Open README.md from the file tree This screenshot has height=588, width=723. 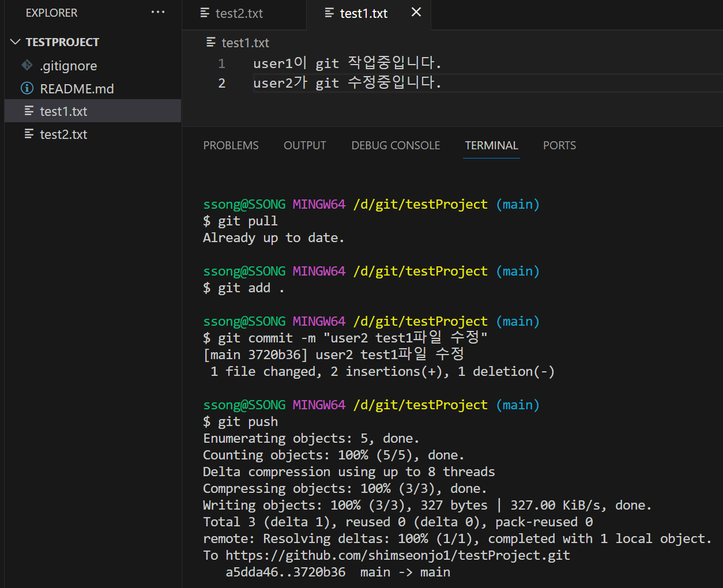77,89
